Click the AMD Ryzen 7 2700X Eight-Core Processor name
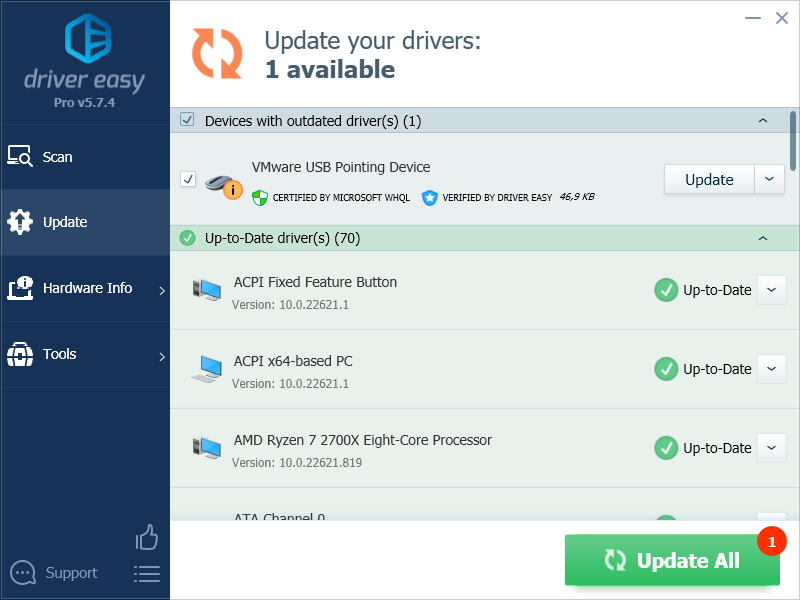Viewport: 800px width, 600px height. (x=363, y=440)
